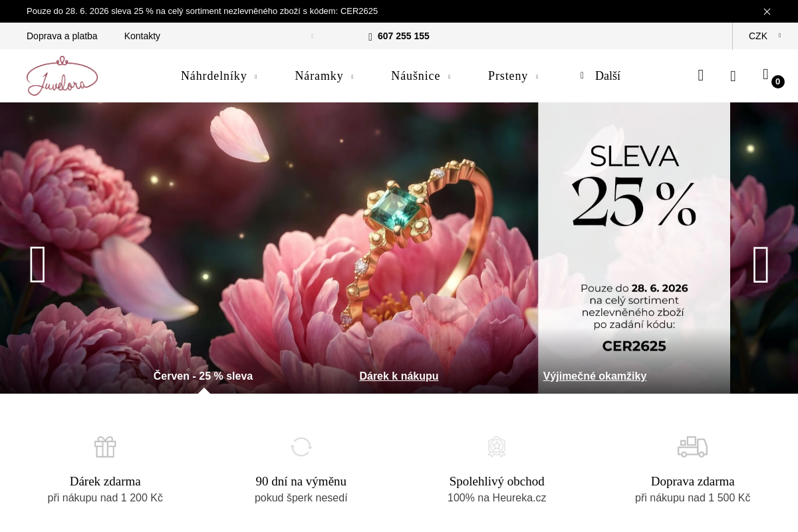This screenshot has width=798, height=532.
Task: Show the next carousel slide
Action: (x=761, y=265)
